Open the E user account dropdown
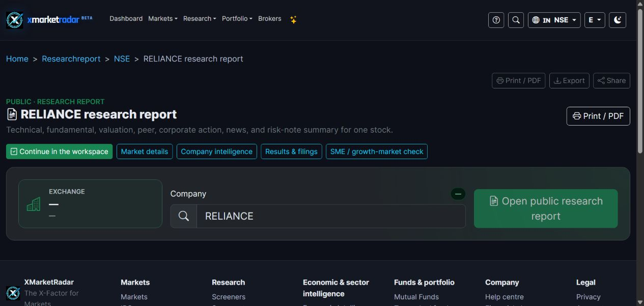Viewport: 644px width, 306px height. (x=595, y=20)
